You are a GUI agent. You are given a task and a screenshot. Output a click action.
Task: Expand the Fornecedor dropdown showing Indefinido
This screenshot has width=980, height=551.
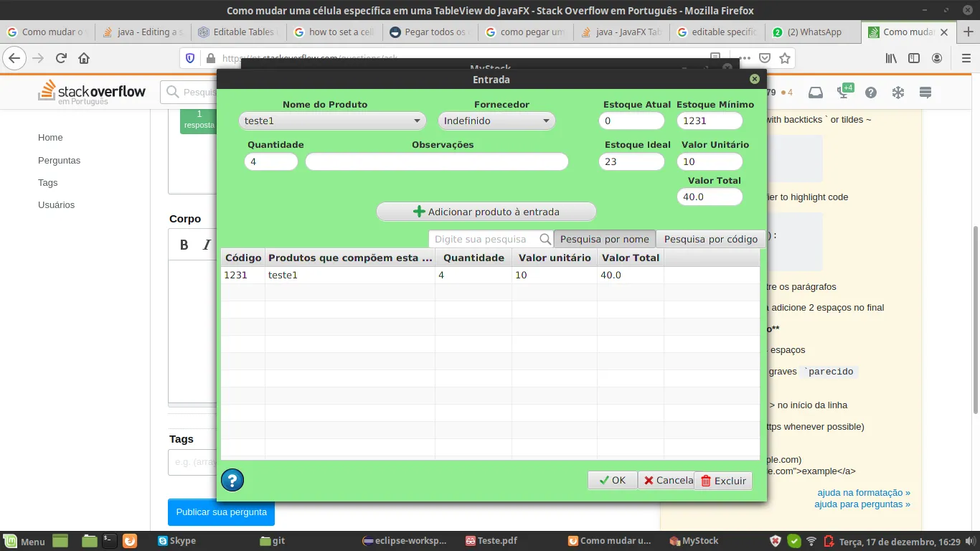[x=496, y=121]
